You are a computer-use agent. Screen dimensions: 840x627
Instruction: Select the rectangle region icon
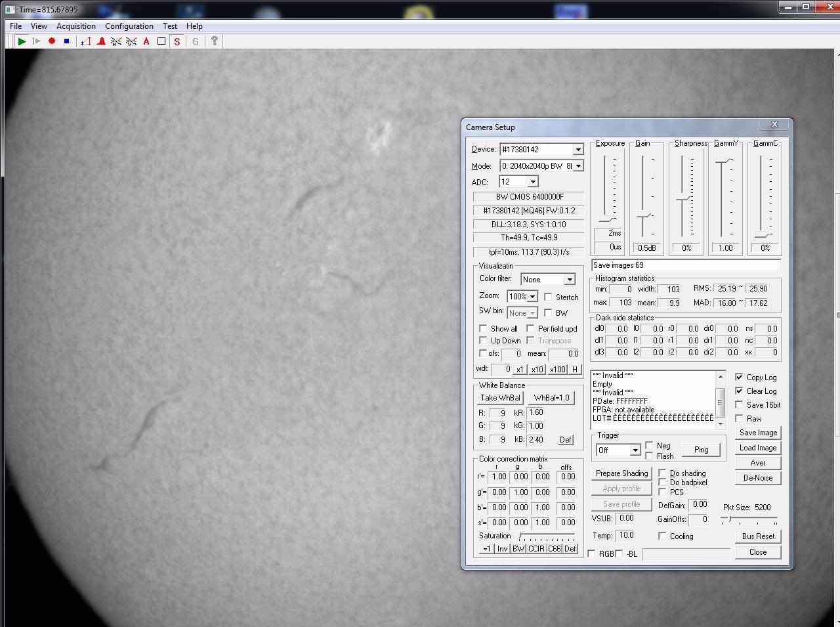click(161, 41)
